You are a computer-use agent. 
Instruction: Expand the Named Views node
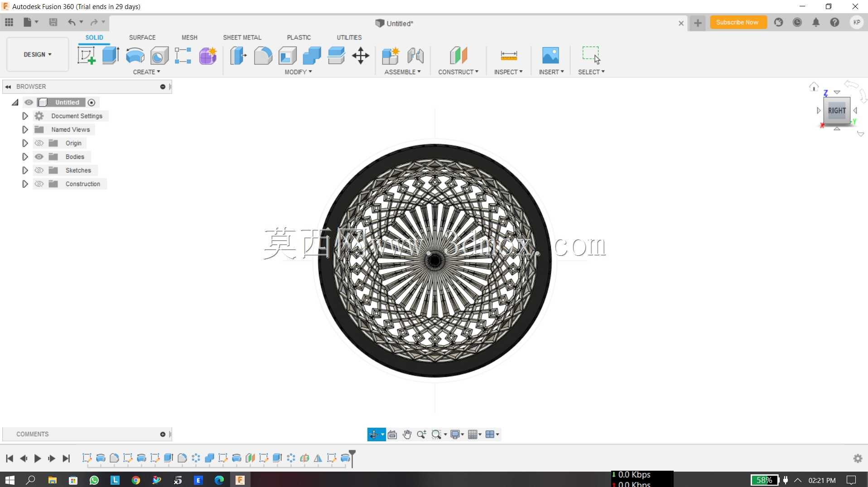25,129
